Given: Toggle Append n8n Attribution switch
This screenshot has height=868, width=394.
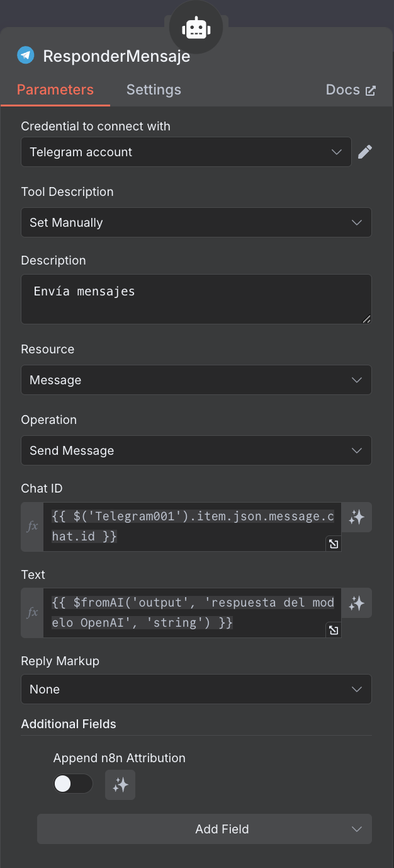Looking at the screenshot, I should click(x=73, y=784).
